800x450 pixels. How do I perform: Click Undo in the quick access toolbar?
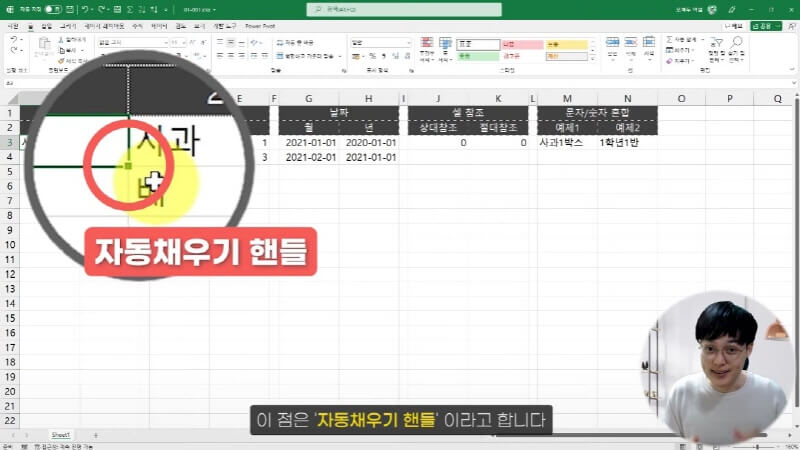pyautogui.click(x=85, y=9)
